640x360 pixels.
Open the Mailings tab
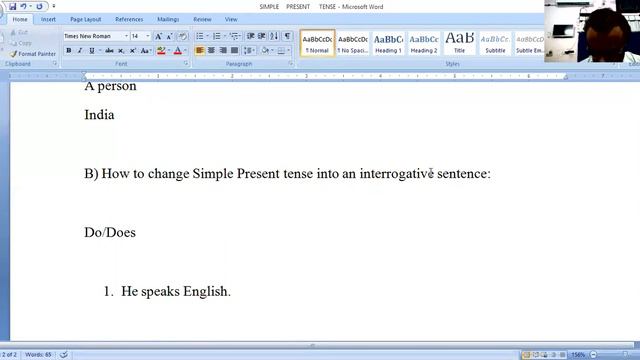(x=168, y=19)
